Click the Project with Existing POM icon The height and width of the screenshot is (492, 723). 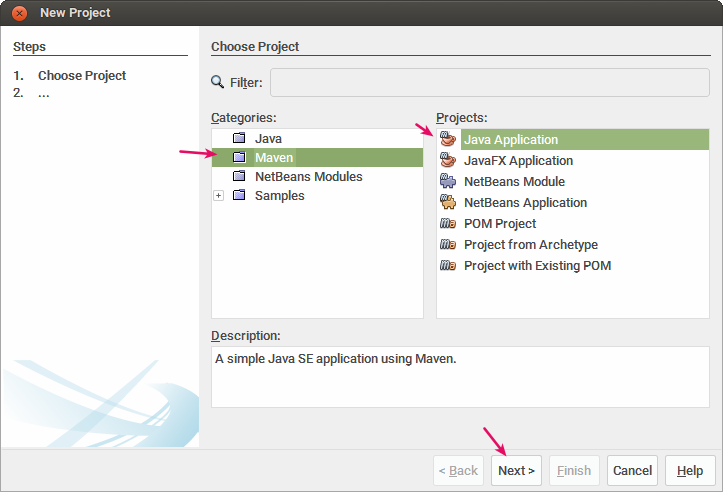coord(447,266)
